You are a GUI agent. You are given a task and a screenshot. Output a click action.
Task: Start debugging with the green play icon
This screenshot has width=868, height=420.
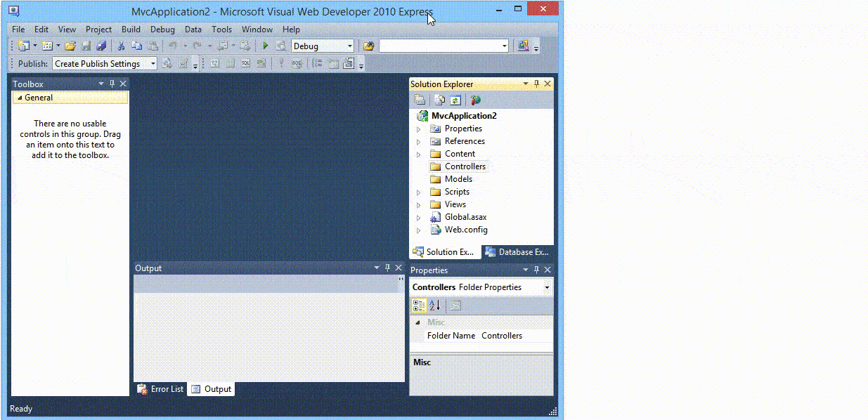(x=266, y=46)
